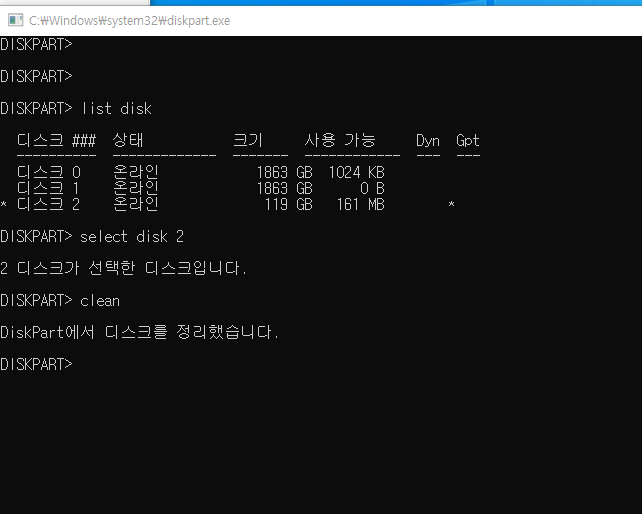
Task: Click the '1024 KB' free space value
Action: pyautogui.click(x=357, y=172)
